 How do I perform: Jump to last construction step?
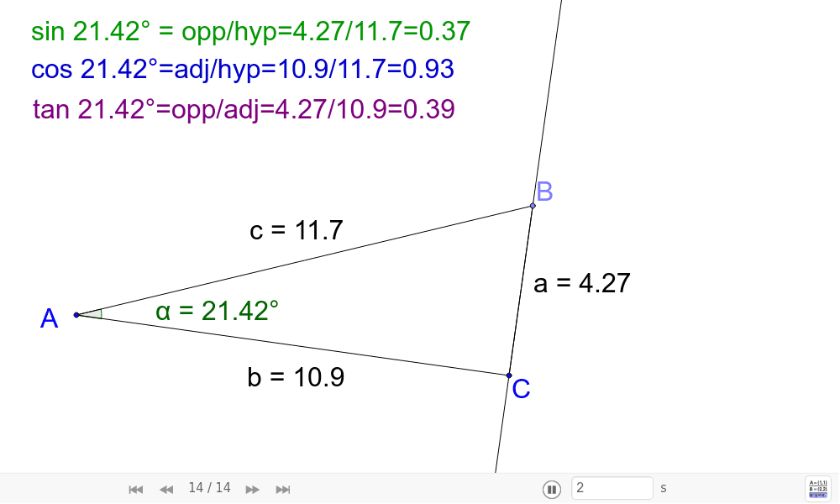point(283,489)
